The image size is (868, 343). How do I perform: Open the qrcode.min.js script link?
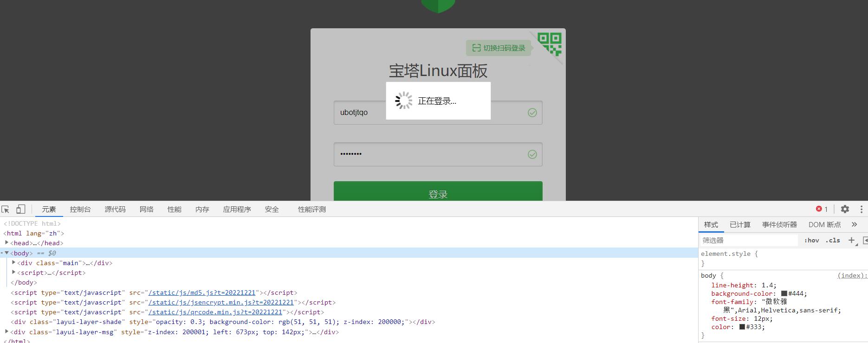click(x=215, y=312)
